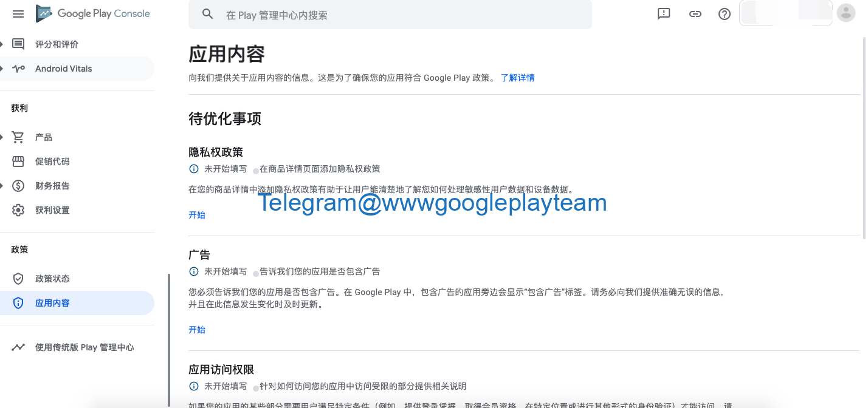Go to 产品 menu item
The height and width of the screenshot is (408, 868).
(44, 137)
